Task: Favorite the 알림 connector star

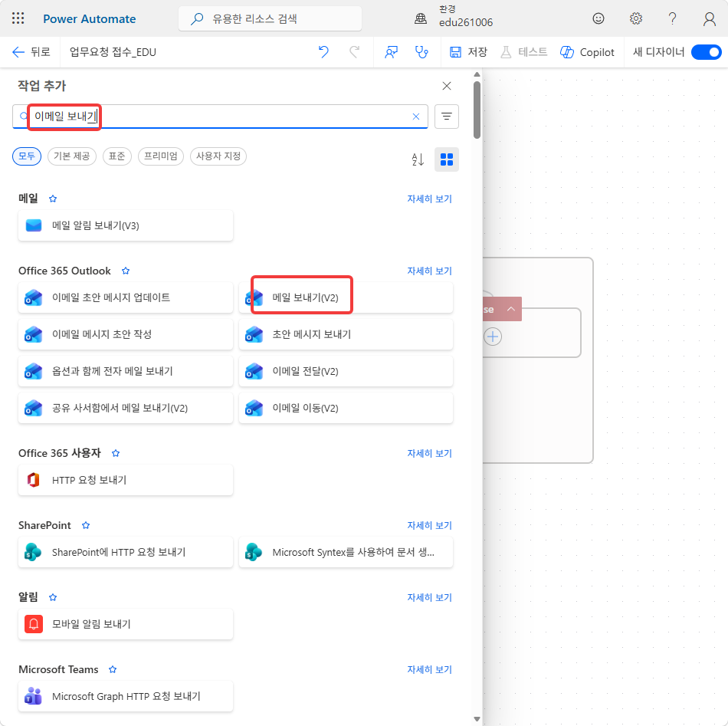Action: pyautogui.click(x=53, y=597)
